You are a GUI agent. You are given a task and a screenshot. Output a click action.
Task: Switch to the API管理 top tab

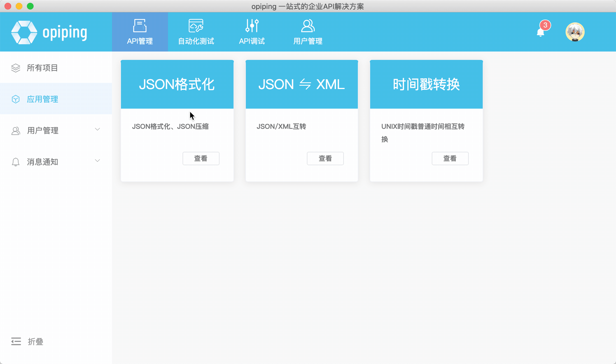[140, 32]
